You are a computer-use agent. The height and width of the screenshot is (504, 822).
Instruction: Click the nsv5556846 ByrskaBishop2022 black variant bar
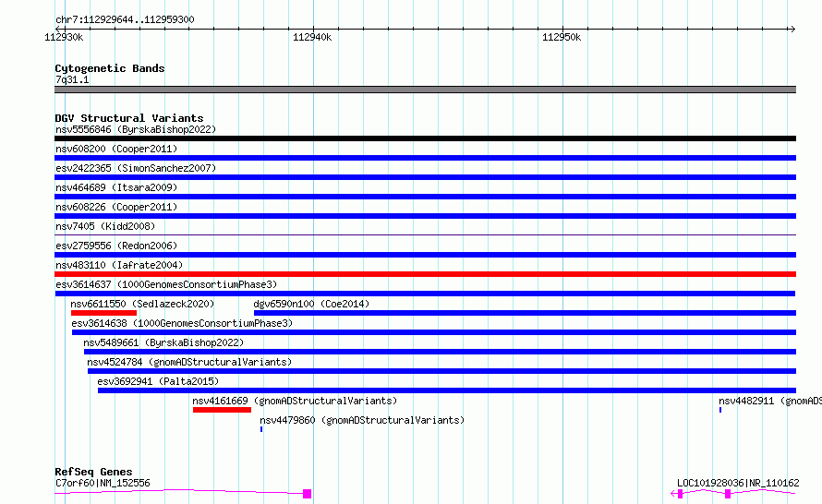[x=425, y=138]
